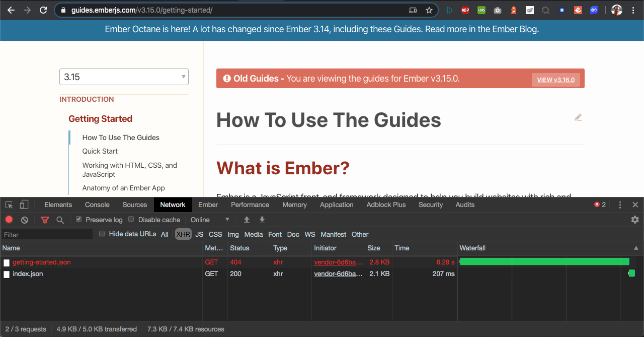Screen dimensions: 644x337
Task: Open DevTools three-dot customize menu
Action: (x=620, y=205)
